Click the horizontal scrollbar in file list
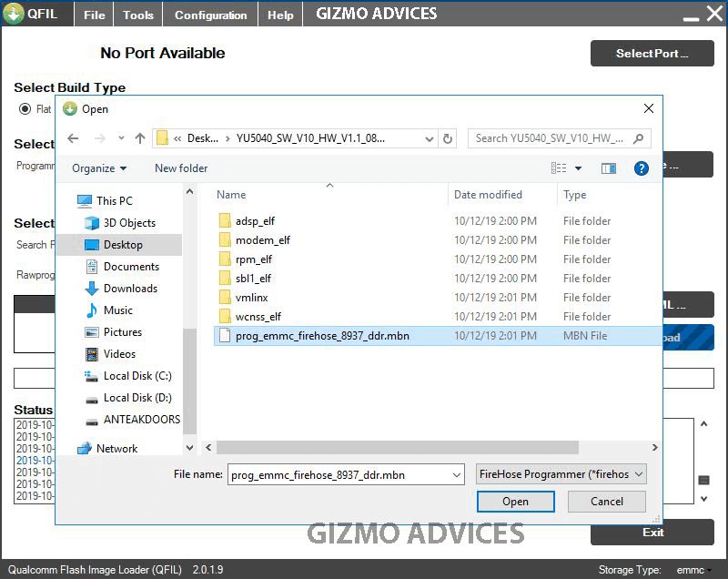The width and height of the screenshot is (728, 579). coord(398,448)
